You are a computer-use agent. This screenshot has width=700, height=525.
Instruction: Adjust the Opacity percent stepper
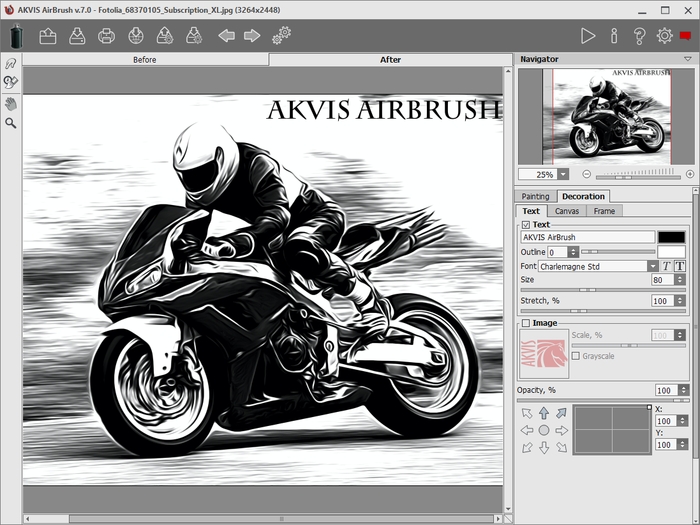(683, 390)
